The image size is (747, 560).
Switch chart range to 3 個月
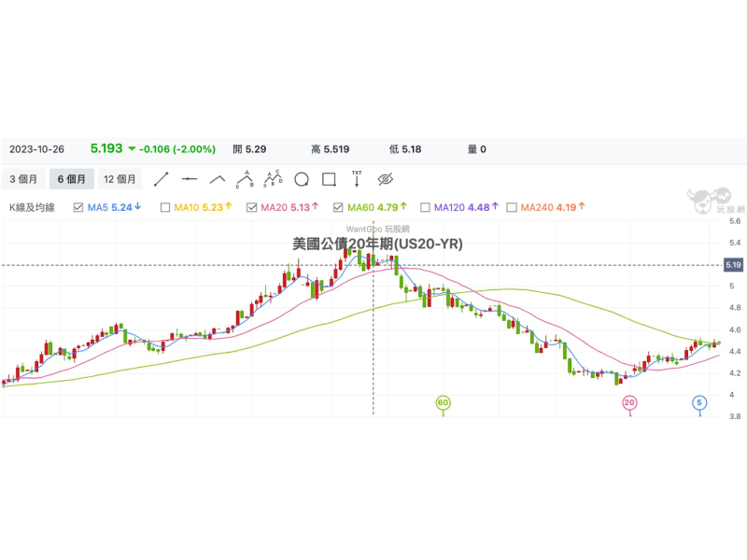tap(24, 179)
